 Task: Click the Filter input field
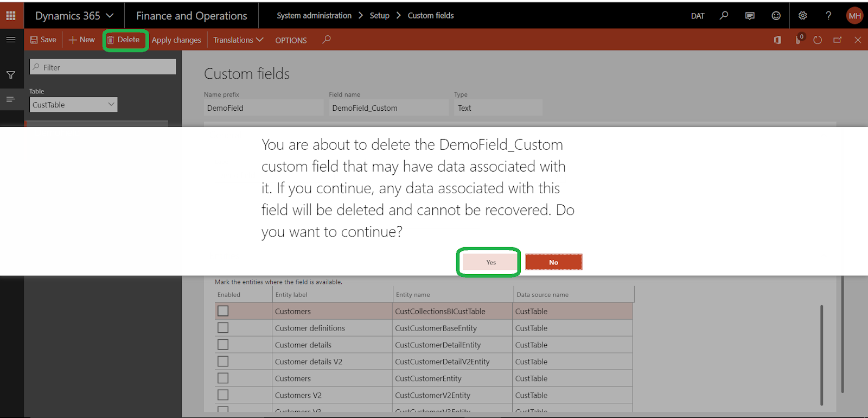click(103, 67)
